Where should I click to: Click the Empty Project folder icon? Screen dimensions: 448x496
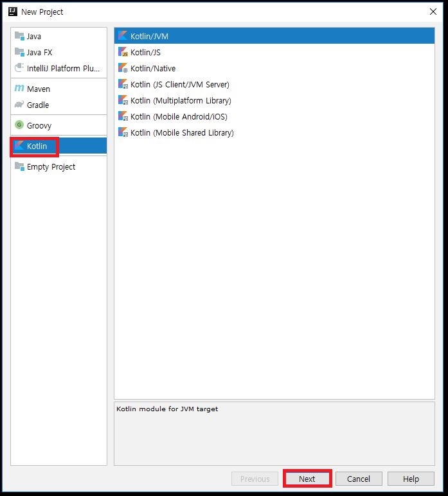point(19,166)
